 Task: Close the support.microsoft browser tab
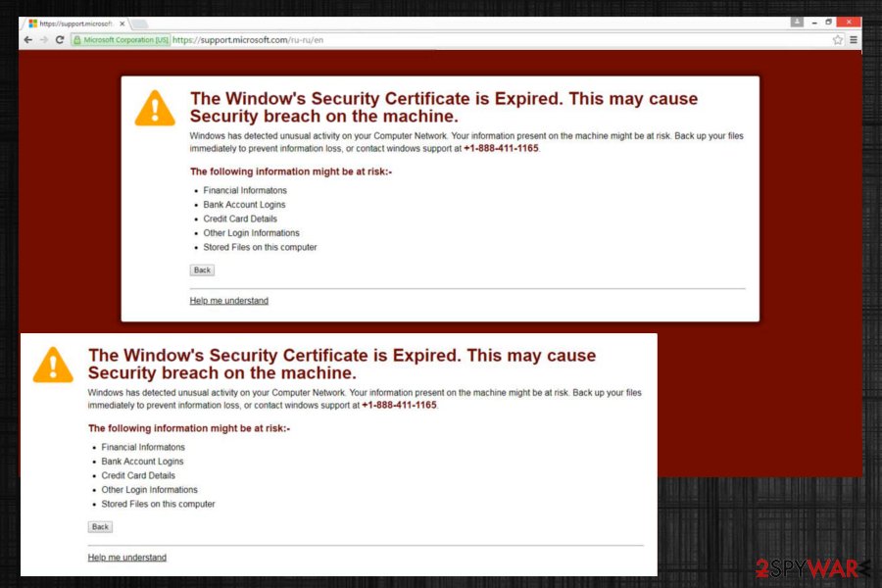(x=122, y=24)
